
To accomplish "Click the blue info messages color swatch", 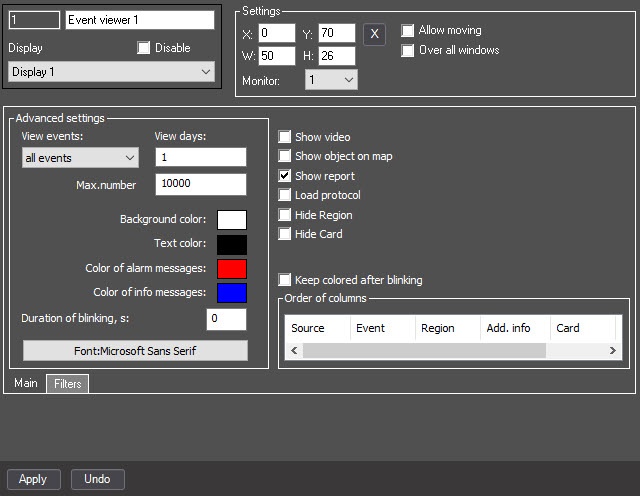I will coord(231,292).
